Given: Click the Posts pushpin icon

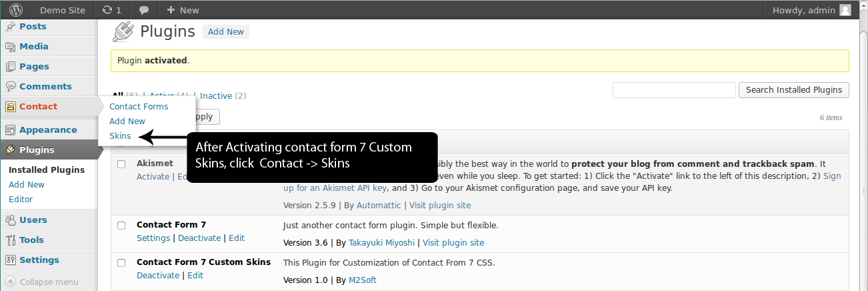Looking at the screenshot, I should click(x=11, y=27).
